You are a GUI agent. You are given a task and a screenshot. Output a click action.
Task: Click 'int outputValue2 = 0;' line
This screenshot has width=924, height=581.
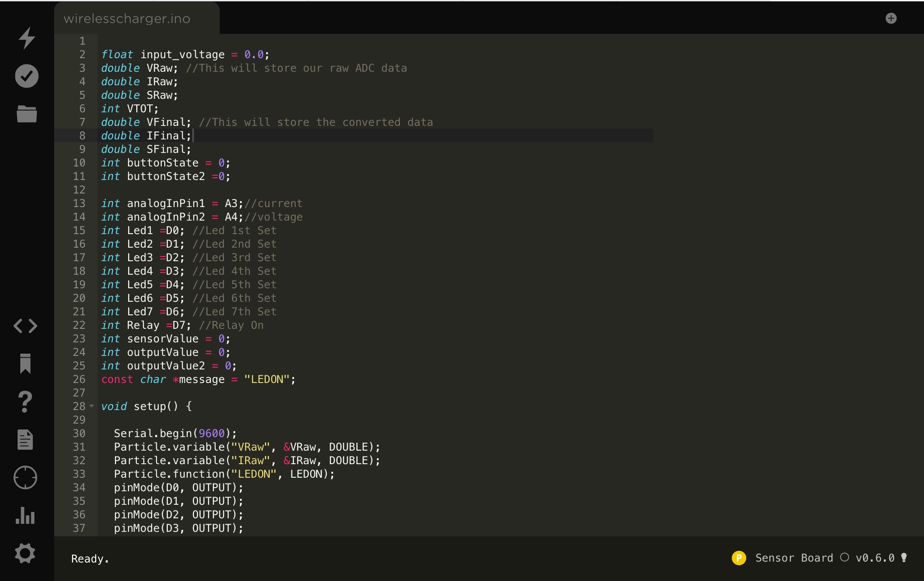tap(169, 366)
